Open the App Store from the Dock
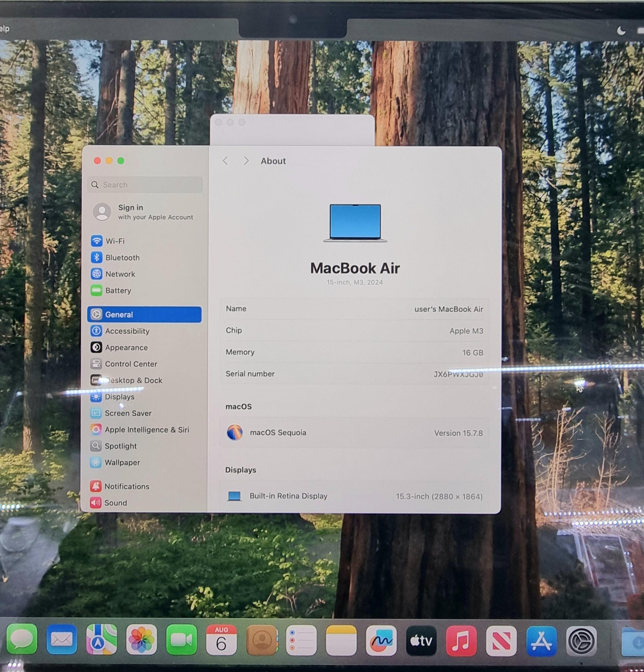644x672 pixels. click(542, 641)
